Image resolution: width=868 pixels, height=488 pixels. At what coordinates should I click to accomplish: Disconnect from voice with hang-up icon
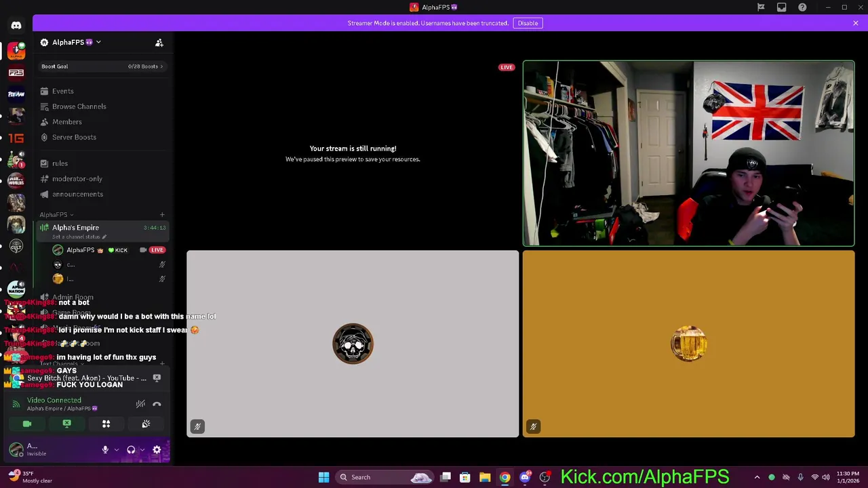click(157, 404)
